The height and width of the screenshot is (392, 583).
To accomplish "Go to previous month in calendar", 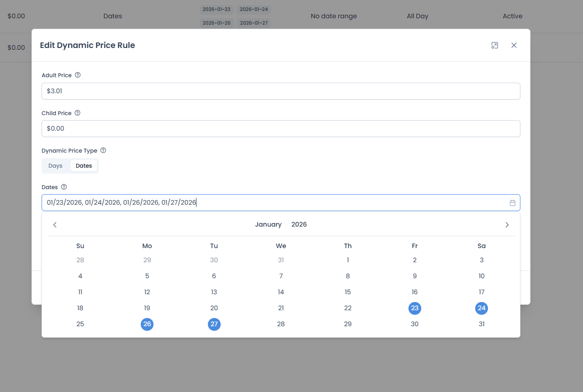I will pyautogui.click(x=55, y=225).
